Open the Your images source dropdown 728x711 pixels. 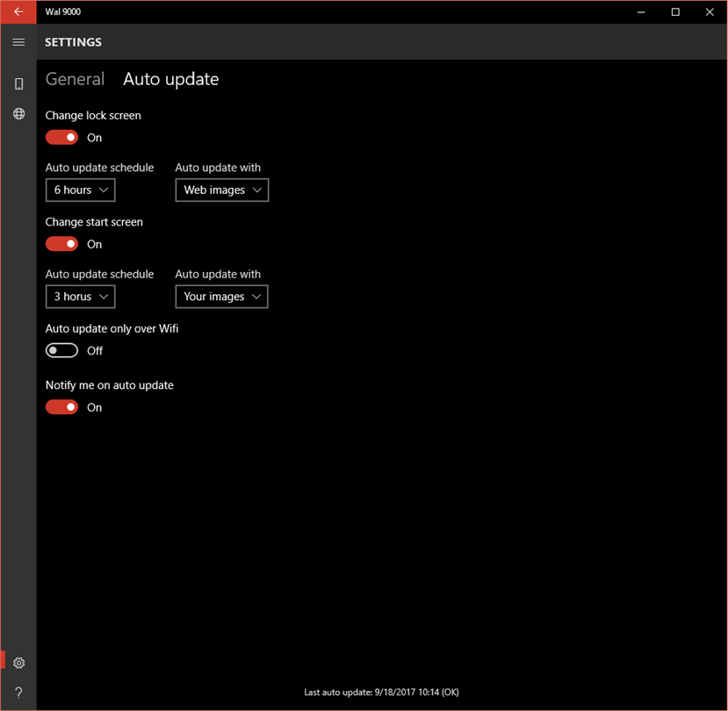[x=221, y=297]
